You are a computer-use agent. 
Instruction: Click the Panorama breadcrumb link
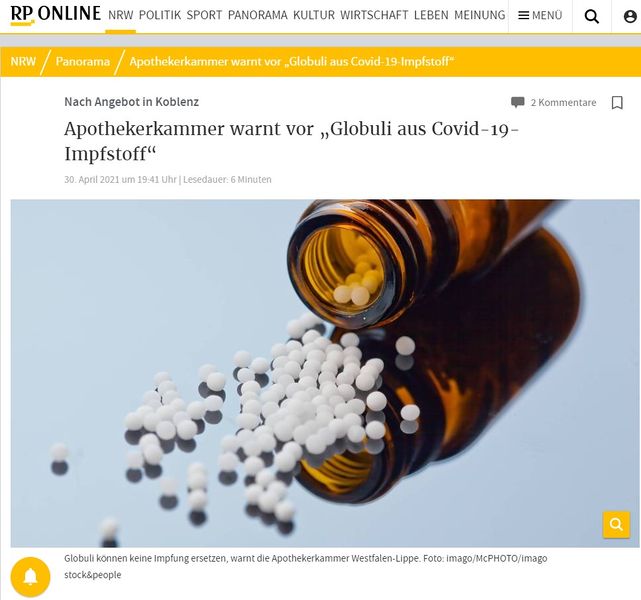point(83,62)
